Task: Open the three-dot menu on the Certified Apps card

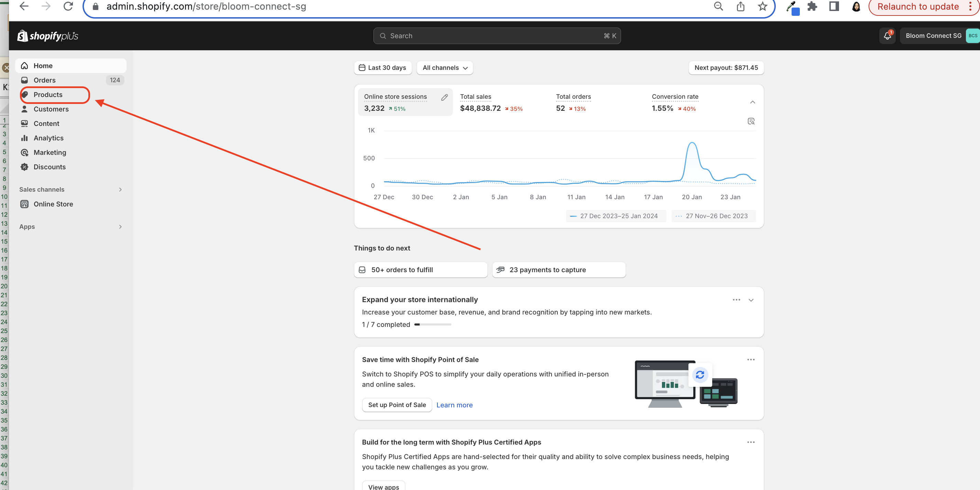Action: pos(751,442)
